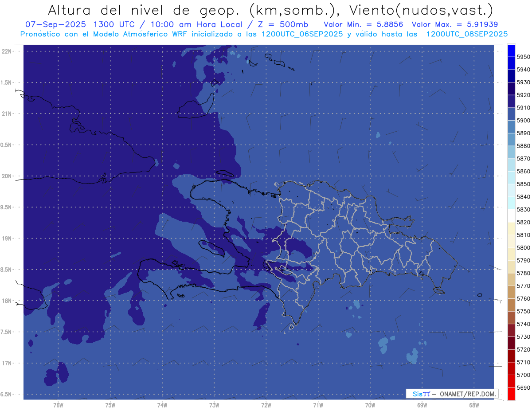Click the 5860 colorbar label
532x411 pixels.
(523, 171)
